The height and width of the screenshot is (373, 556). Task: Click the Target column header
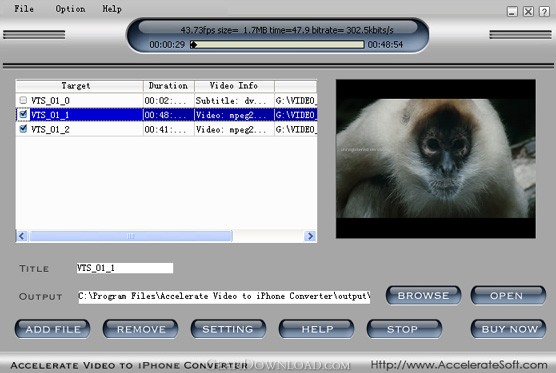coord(79,86)
